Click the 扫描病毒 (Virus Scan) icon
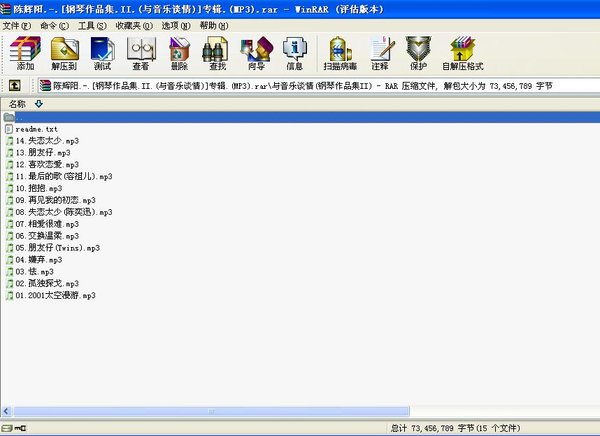 tap(340, 53)
